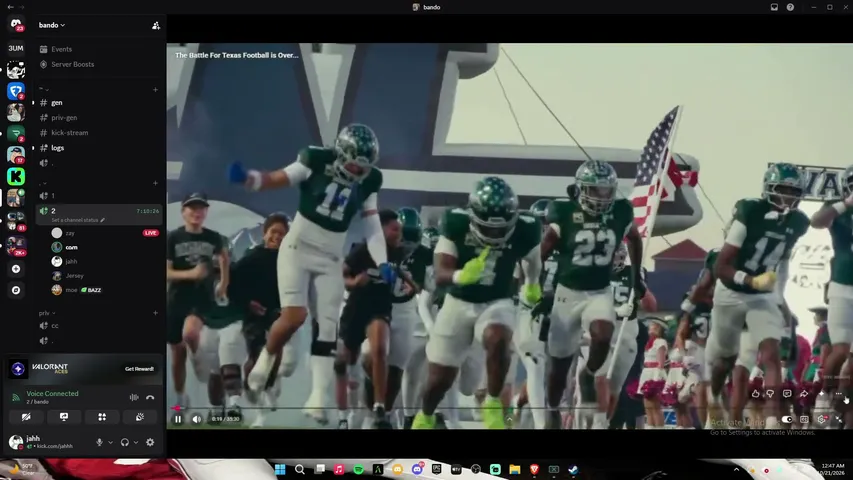This screenshot has height=480, width=853.
Task: Open Discord direct messages home icon
Action: pos(16,24)
